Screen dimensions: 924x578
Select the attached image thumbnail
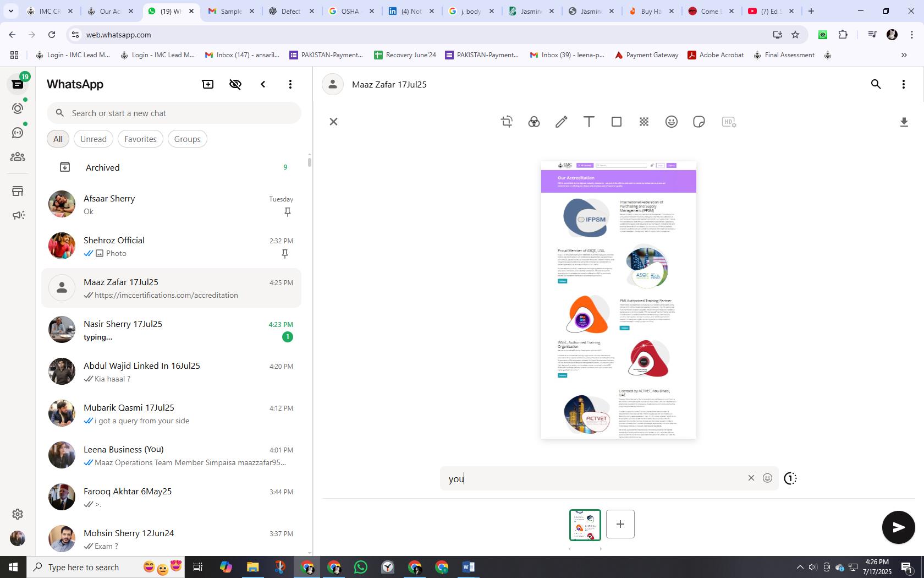click(x=585, y=525)
